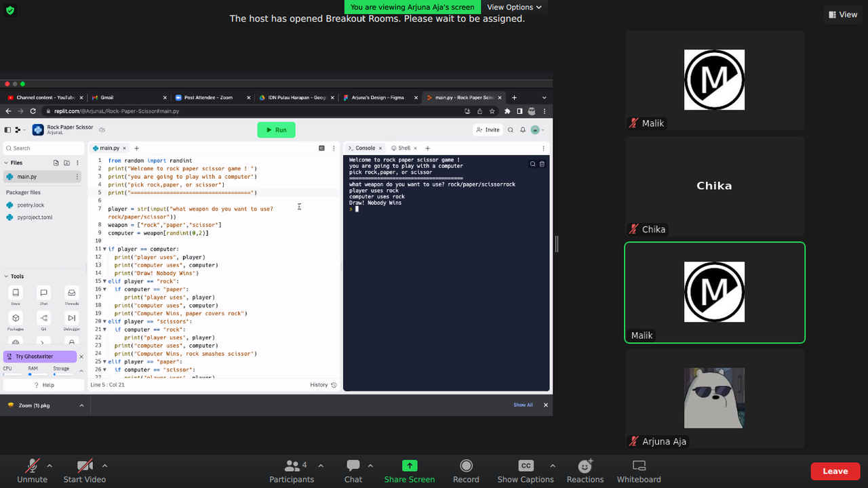Click the Invite button in Replit

point(488,129)
